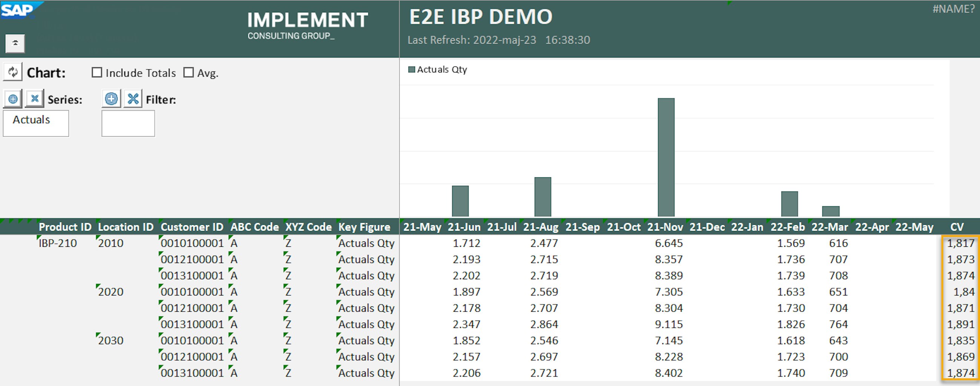Click the #NAME? error cell
The width and height of the screenshot is (980, 386).
953,9
